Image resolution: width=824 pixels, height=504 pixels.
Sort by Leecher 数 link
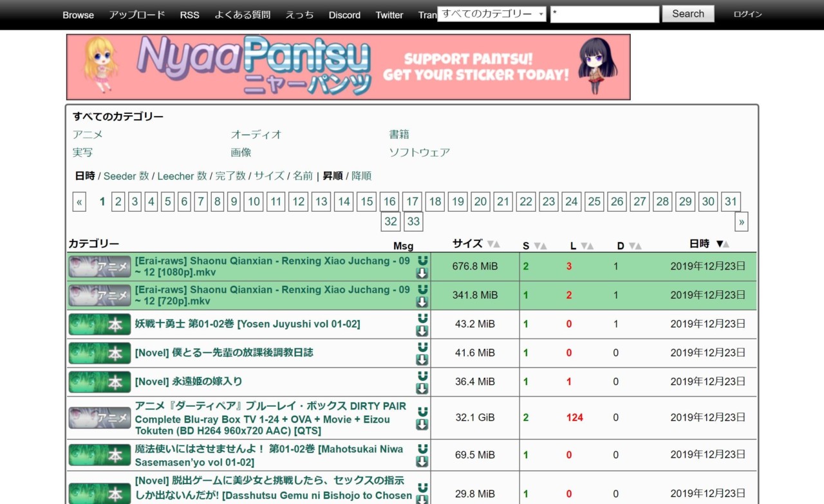coord(182,176)
